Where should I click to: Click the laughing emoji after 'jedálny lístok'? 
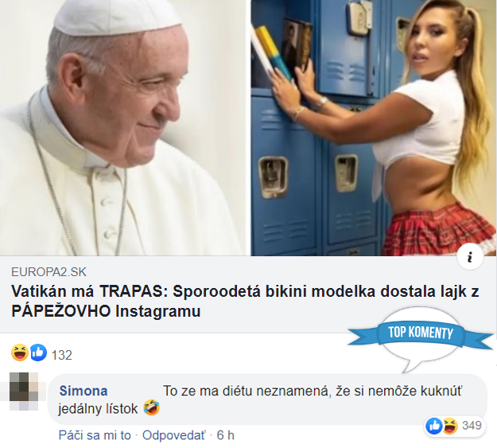pos(152,407)
